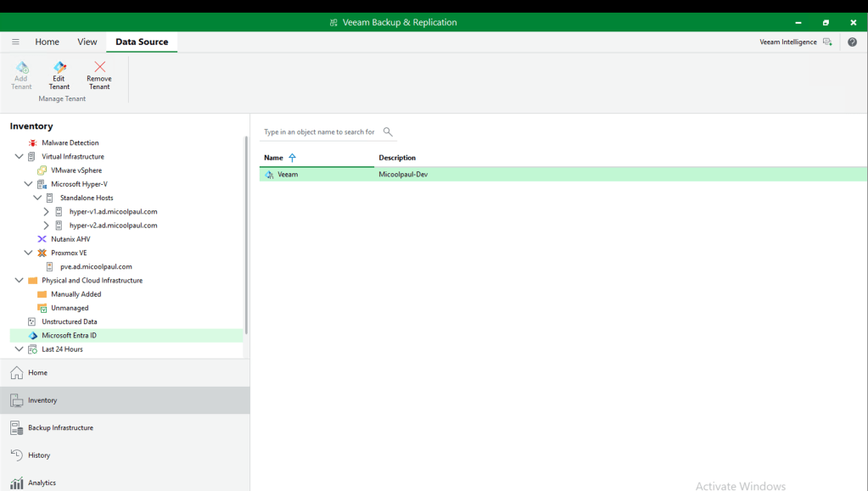The width and height of the screenshot is (868, 491).
Task: Select the Malware Detection bug icon
Action: coord(32,142)
